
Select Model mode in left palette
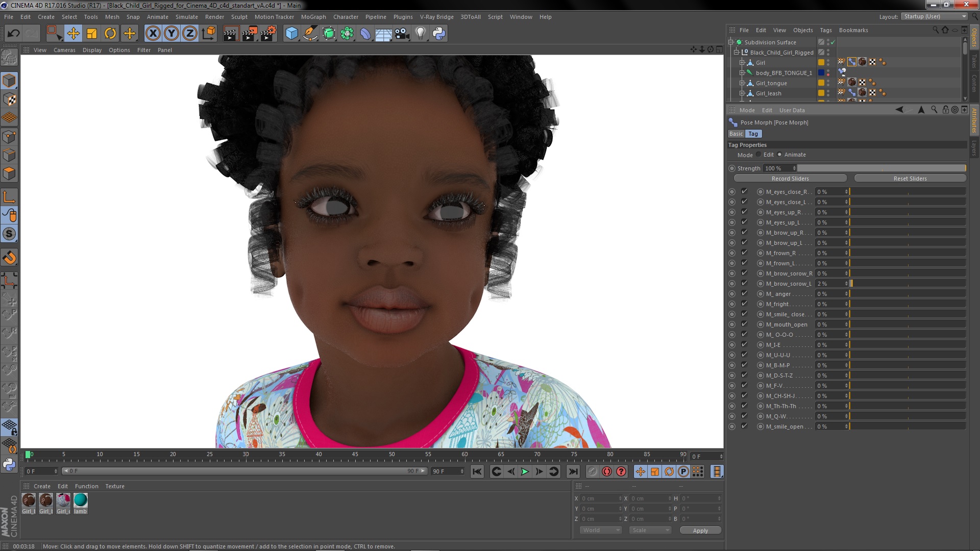coord(9,81)
